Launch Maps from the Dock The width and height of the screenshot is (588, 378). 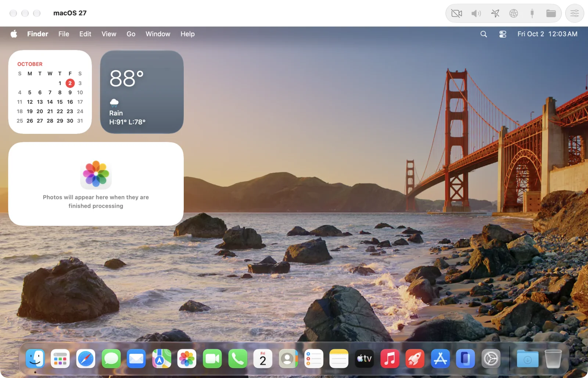point(162,359)
